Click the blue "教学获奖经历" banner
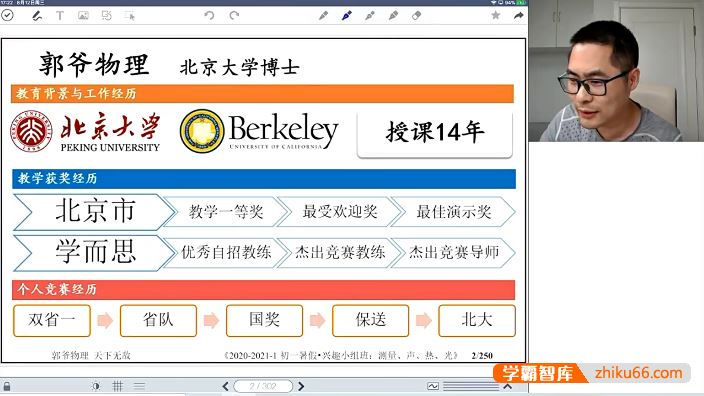This screenshot has height=396, width=704. [264, 179]
